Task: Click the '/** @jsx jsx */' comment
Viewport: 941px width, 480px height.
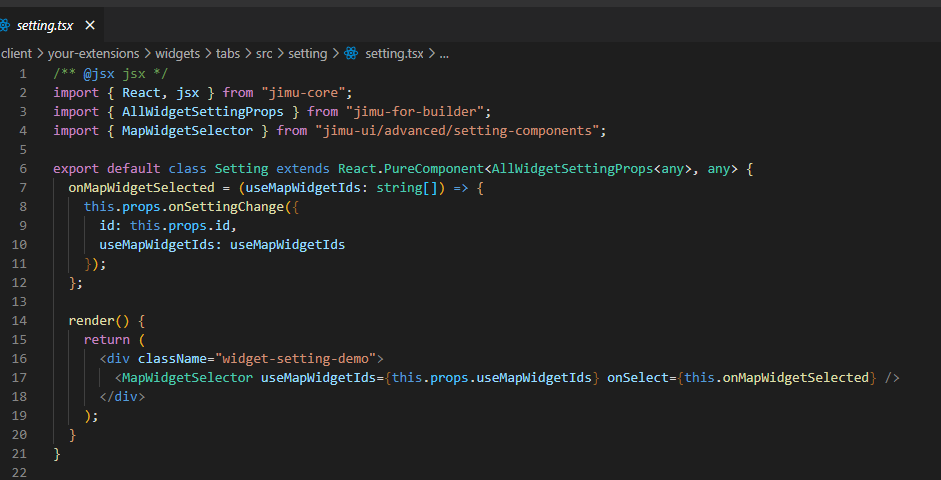Action: 111,73
